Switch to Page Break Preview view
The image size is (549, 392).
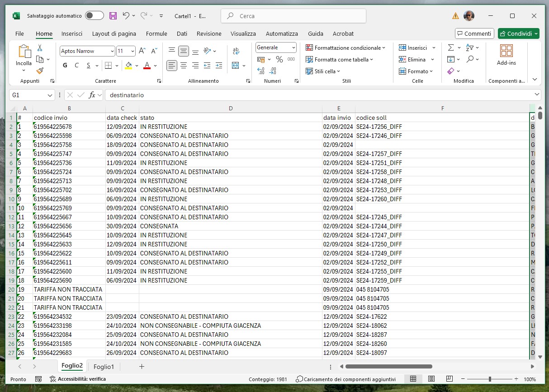(x=449, y=379)
